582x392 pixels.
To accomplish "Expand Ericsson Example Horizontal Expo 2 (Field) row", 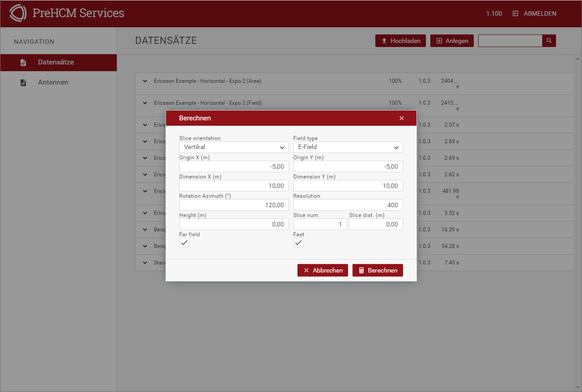I will (145, 103).
